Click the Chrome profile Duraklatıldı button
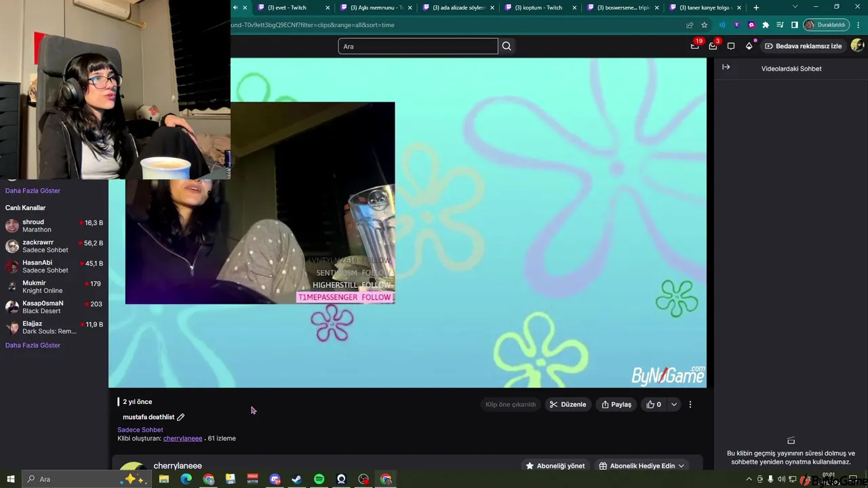The height and width of the screenshot is (488, 868). (827, 25)
